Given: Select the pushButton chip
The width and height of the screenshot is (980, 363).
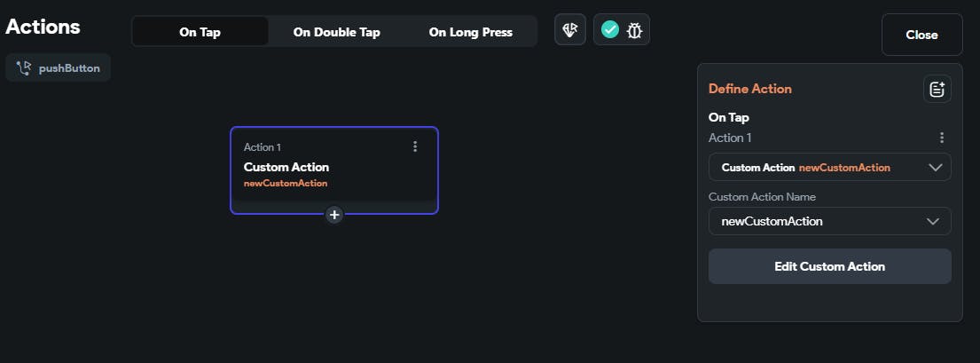Looking at the screenshot, I should [59, 68].
